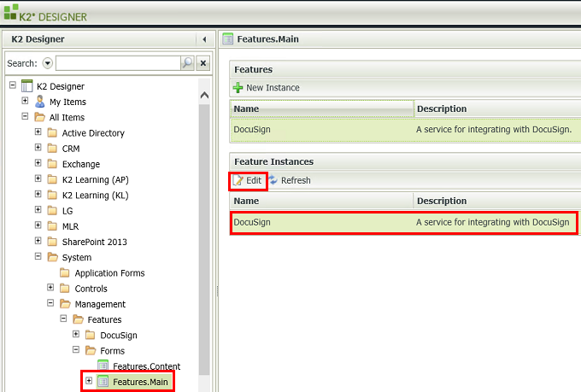This screenshot has height=392, width=581.
Task: Select DocuSign row in Features list
Action: [405, 130]
